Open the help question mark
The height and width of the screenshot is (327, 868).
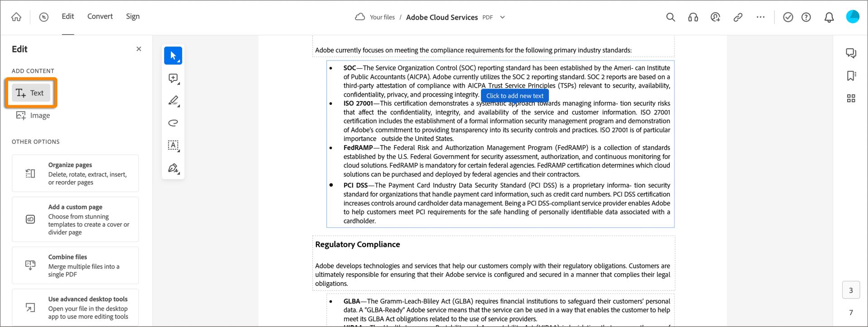806,17
